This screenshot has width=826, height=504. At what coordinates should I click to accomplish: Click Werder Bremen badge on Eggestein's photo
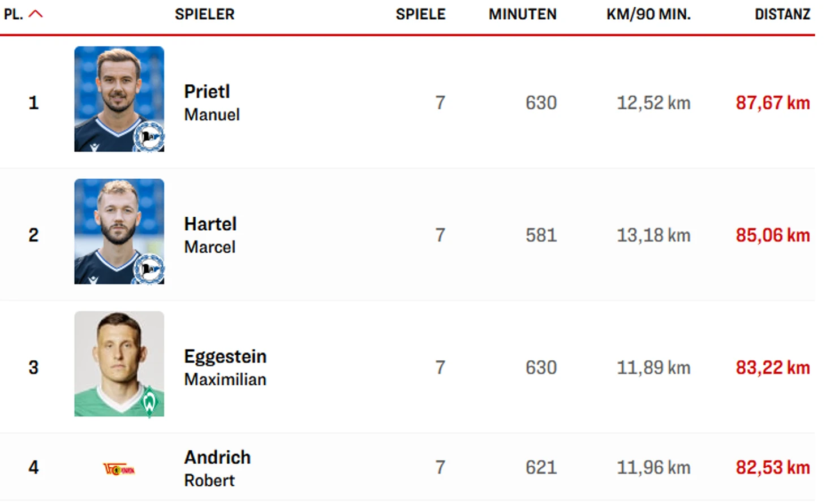coord(149,402)
